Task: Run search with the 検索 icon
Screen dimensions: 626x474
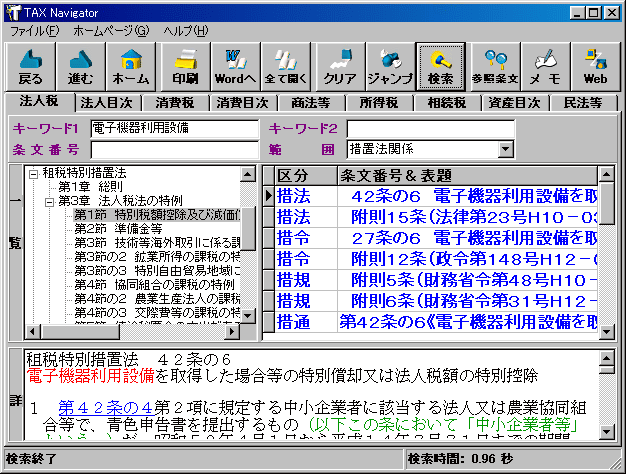Action: tap(440, 67)
